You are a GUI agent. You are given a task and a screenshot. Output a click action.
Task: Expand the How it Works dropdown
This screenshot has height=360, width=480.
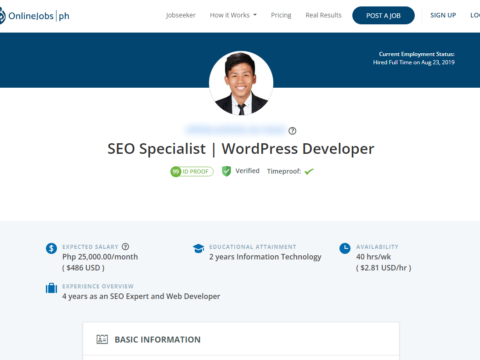coord(233,15)
